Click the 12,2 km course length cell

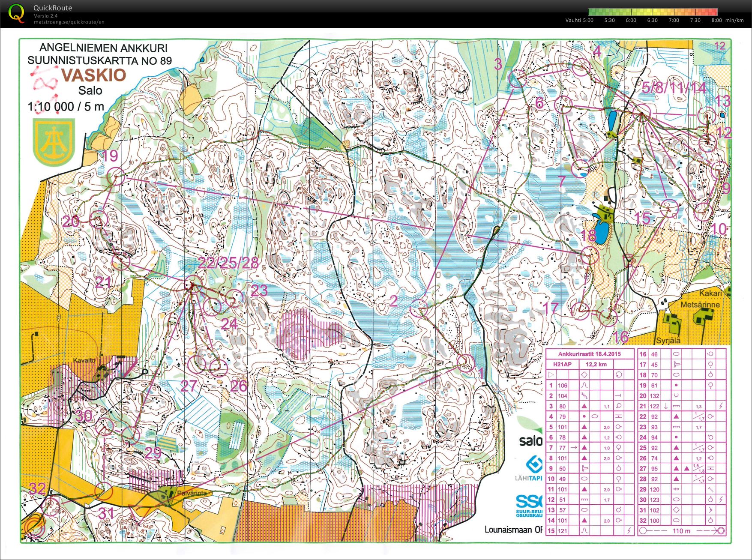(x=596, y=364)
